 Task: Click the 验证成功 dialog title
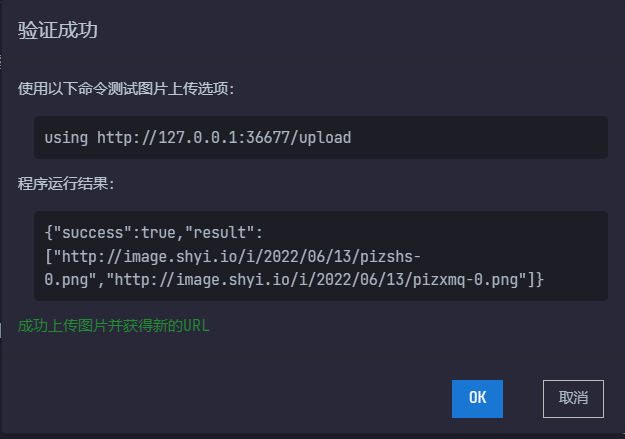(x=58, y=30)
